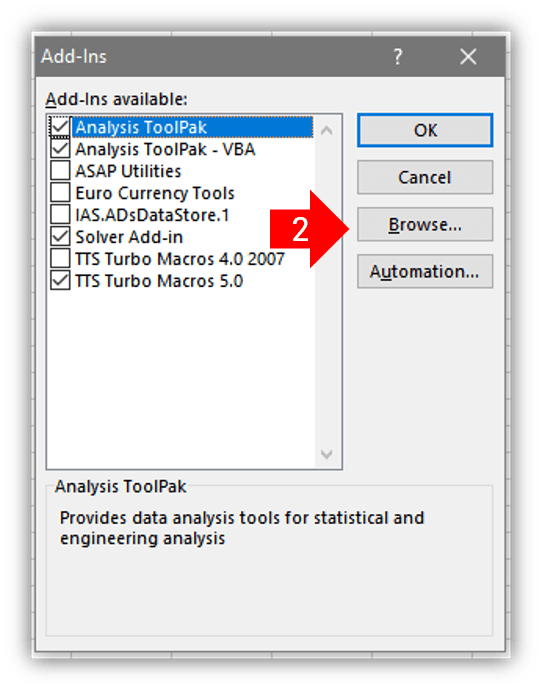
Task: Uncheck TTS Turbo Macros 5.0 checkbox
Action: coord(60,281)
